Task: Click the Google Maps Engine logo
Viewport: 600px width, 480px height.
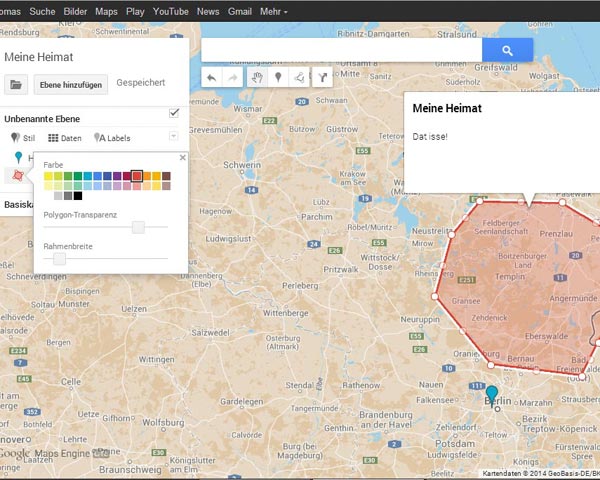Action: (x=55, y=454)
